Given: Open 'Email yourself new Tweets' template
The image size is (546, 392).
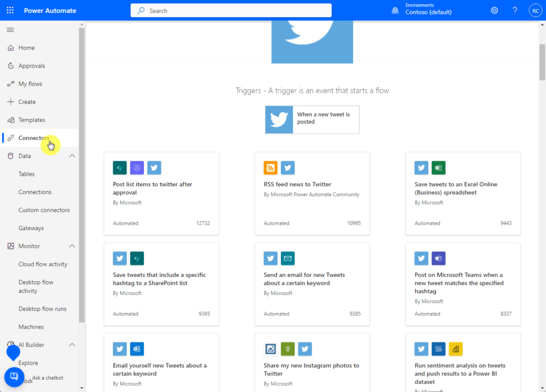Looking at the screenshot, I should 161,363.
